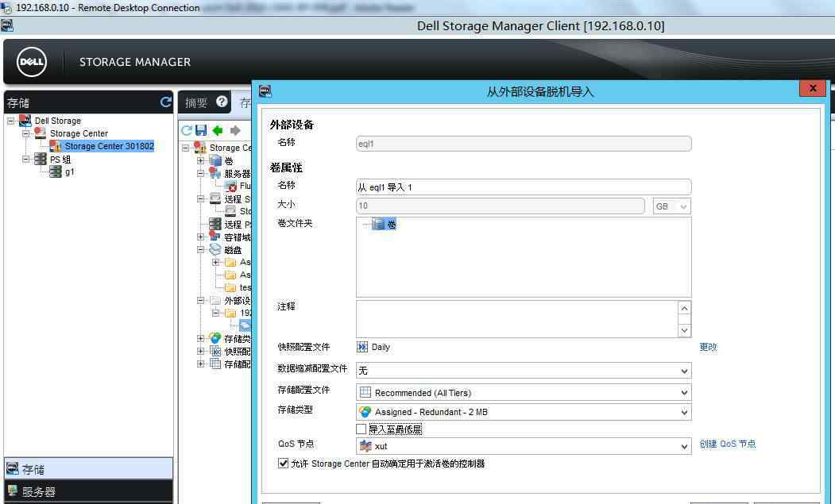
Task: Select 快照配 snapshot profile node
Action: click(237, 352)
